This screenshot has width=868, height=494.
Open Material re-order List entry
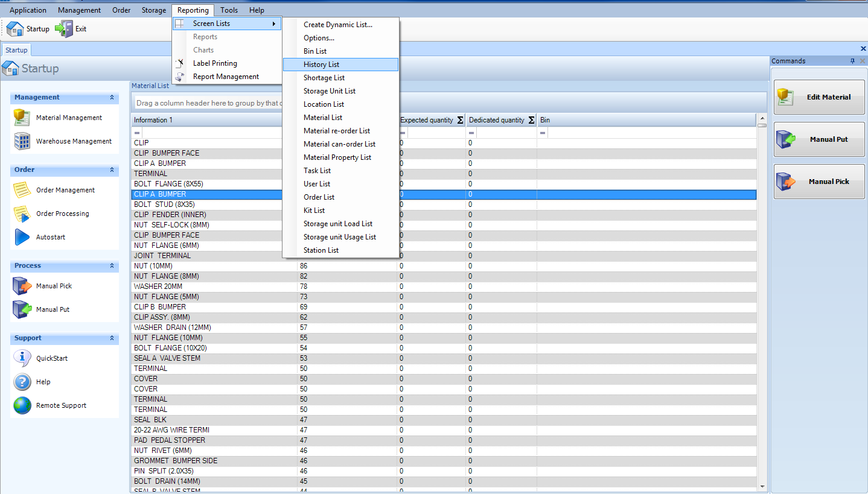(340, 131)
